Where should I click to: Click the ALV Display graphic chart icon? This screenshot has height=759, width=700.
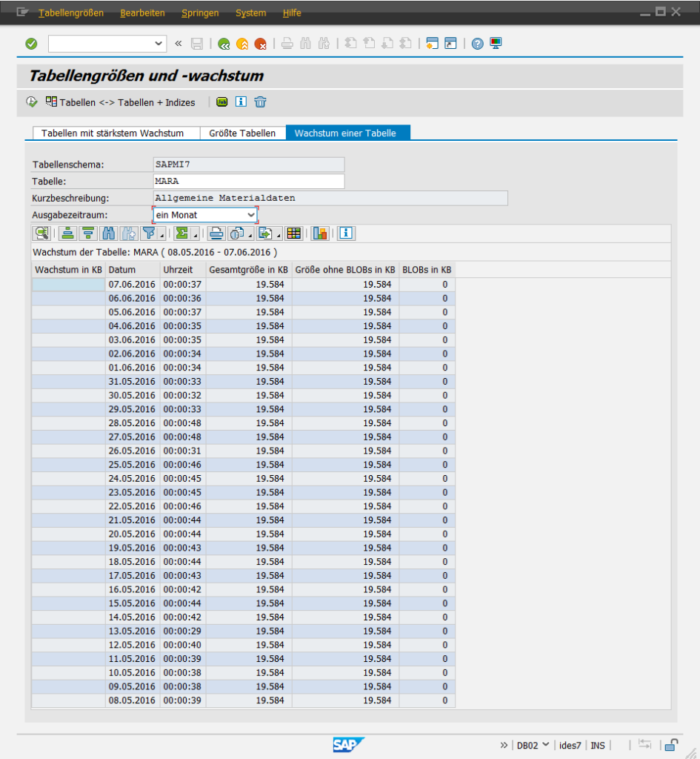pyautogui.click(x=320, y=233)
